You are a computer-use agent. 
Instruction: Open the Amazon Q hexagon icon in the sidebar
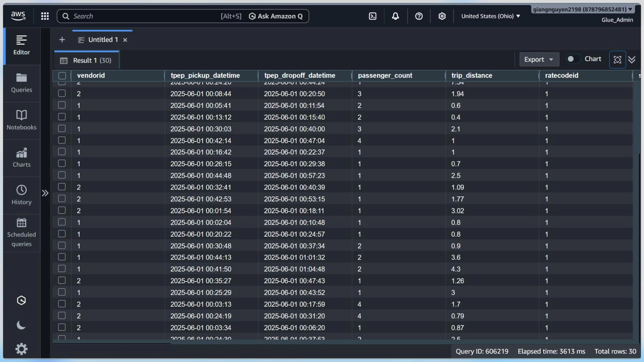point(21,300)
